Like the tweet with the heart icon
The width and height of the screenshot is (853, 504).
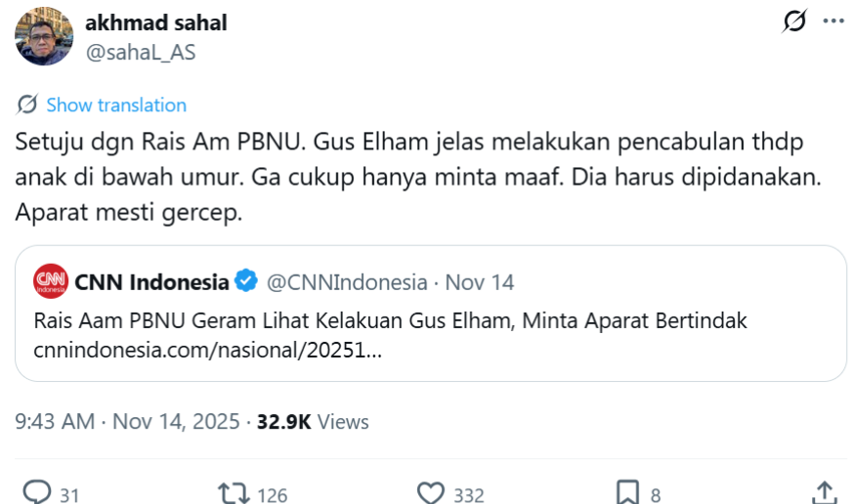(x=431, y=493)
